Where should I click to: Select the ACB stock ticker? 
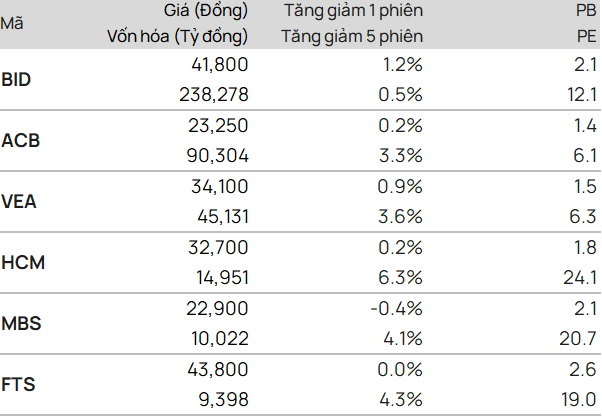20,141
